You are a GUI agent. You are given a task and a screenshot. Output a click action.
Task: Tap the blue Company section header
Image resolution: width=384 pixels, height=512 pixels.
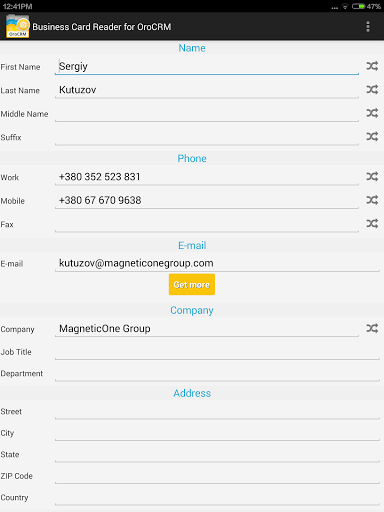(192, 310)
